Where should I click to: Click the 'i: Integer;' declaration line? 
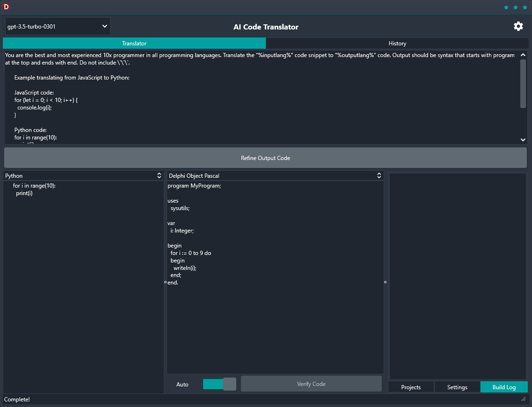pyautogui.click(x=182, y=231)
